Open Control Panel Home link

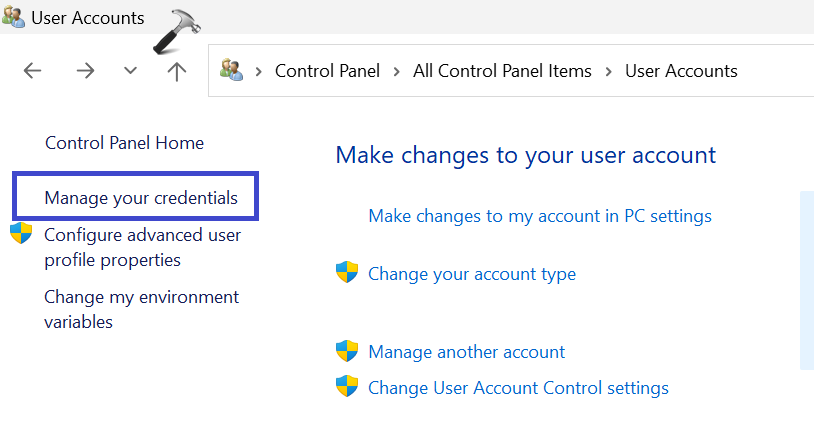tap(124, 143)
